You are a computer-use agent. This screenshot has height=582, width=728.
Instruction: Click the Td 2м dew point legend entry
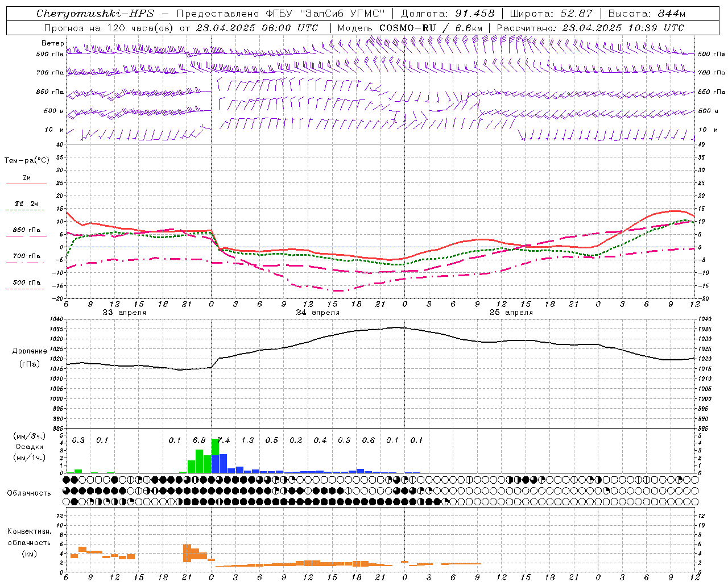pos(26,203)
